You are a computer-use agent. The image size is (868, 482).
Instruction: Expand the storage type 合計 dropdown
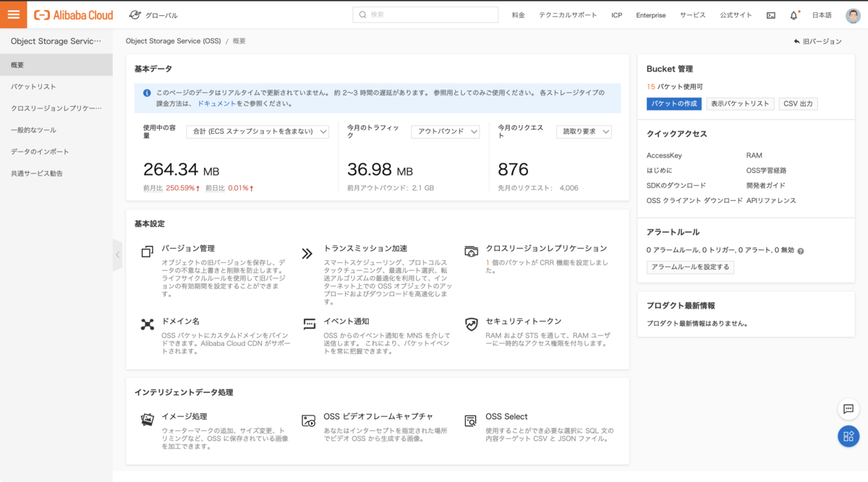coord(258,132)
